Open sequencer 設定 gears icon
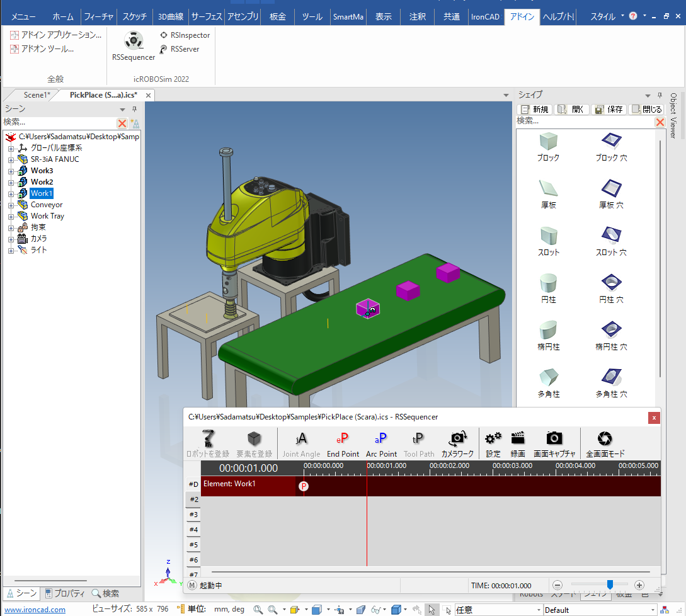Image resolution: width=686 pixels, height=616 pixels. (x=493, y=443)
